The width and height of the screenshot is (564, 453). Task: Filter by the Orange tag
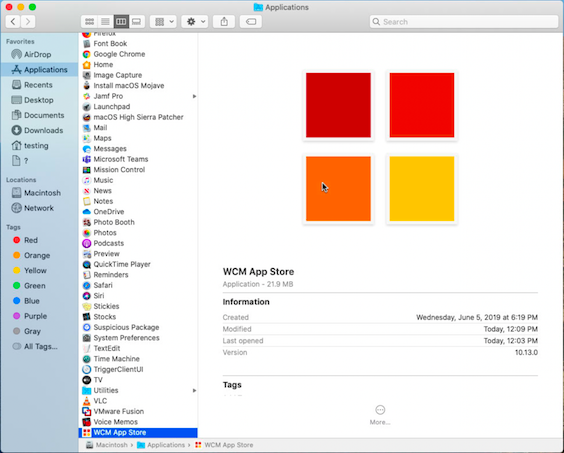coord(39,255)
